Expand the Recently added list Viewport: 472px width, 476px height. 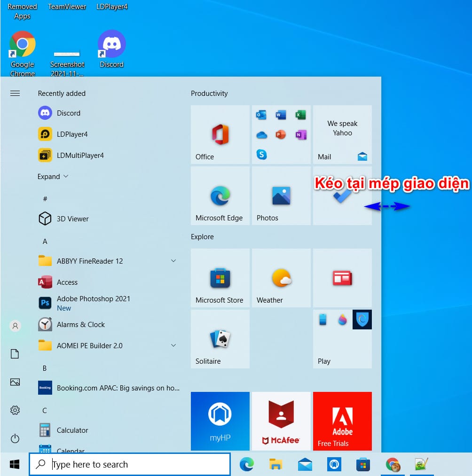pos(53,176)
